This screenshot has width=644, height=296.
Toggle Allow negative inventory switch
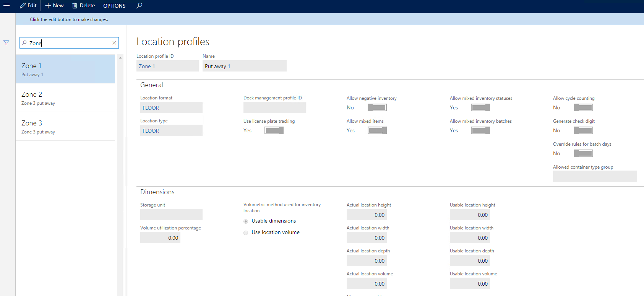(x=377, y=107)
